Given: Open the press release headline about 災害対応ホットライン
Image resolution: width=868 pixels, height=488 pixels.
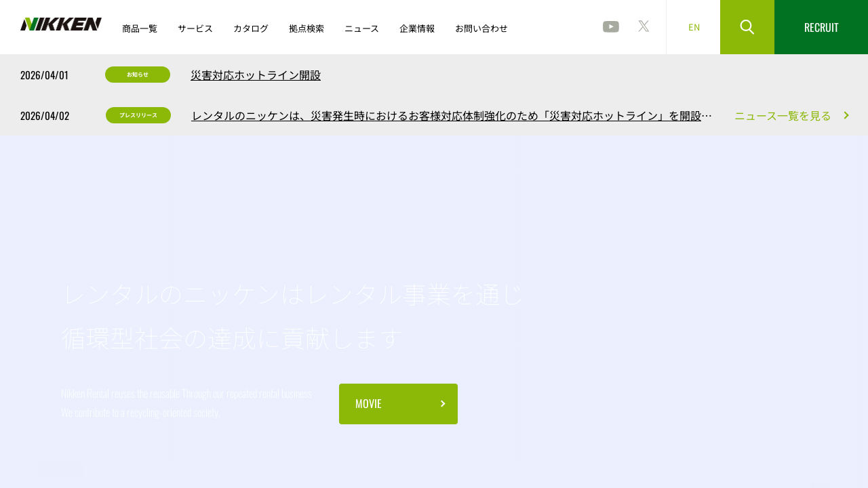Looking at the screenshot, I should [446, 116].
